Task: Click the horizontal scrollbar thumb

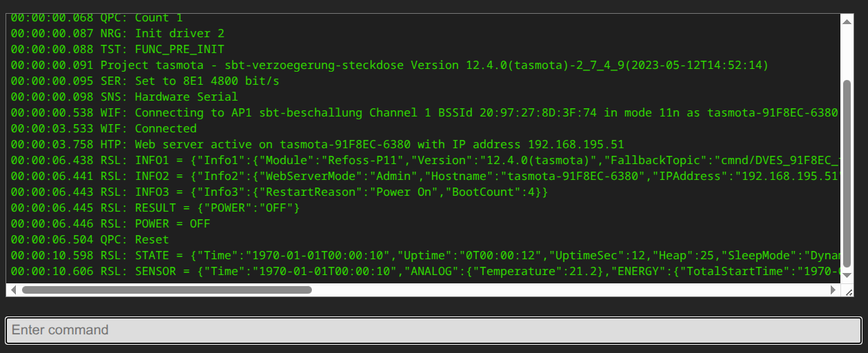Action: pyautogui.click(x=166, y=290)
